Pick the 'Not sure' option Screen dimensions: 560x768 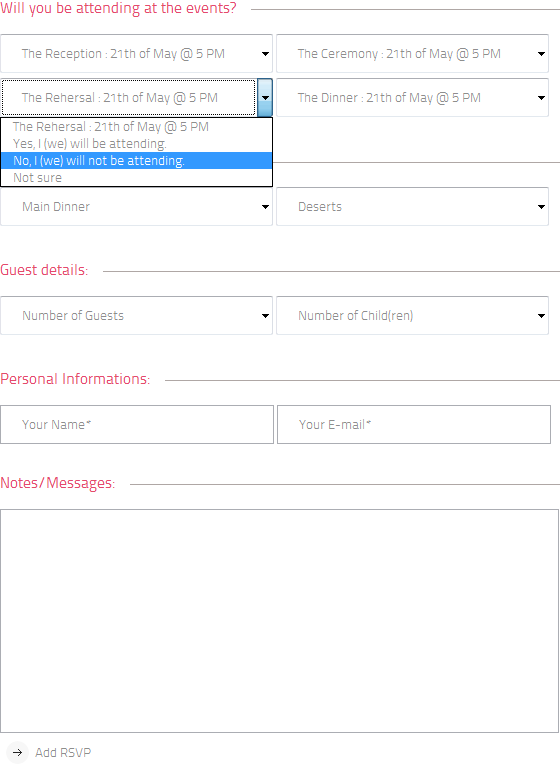[x=136, y=178]
